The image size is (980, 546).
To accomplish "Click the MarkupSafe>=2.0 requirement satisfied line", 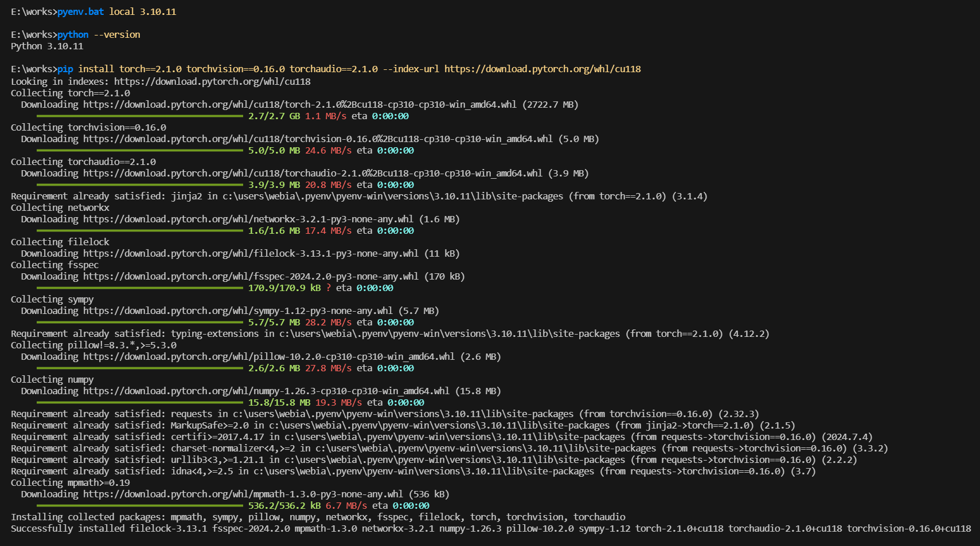I will click(403, 425).
